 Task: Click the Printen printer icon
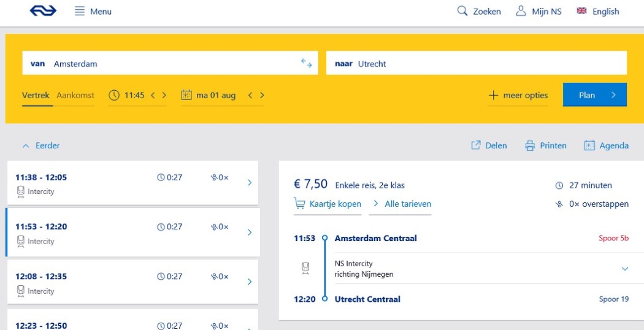pos(530,145)
